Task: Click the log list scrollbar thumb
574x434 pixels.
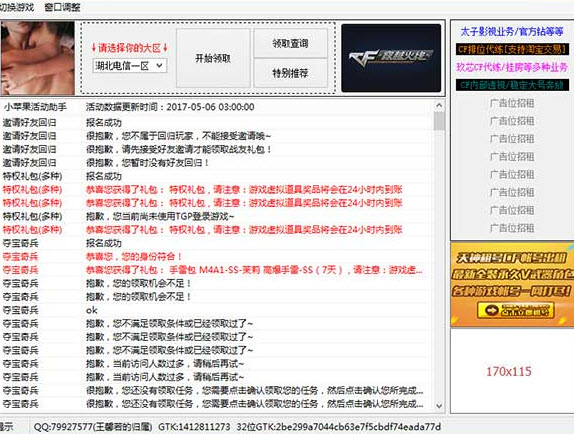Action: click(439, 121)
